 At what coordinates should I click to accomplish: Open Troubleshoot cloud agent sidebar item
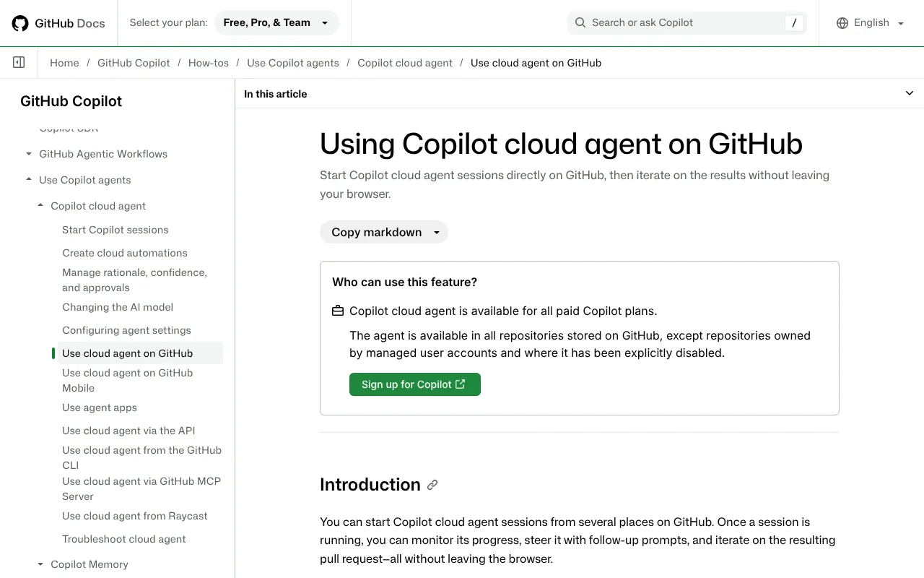click(x=124, y=539)
